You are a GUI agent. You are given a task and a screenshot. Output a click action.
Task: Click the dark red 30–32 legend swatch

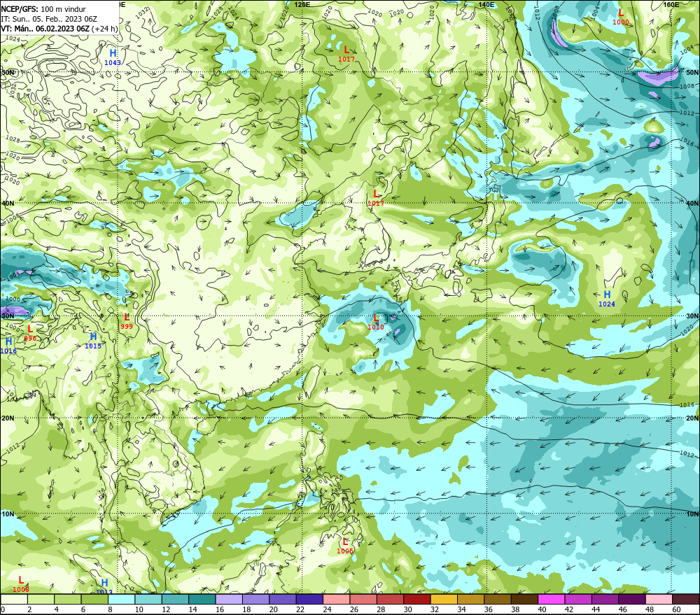tap(417, 599)
